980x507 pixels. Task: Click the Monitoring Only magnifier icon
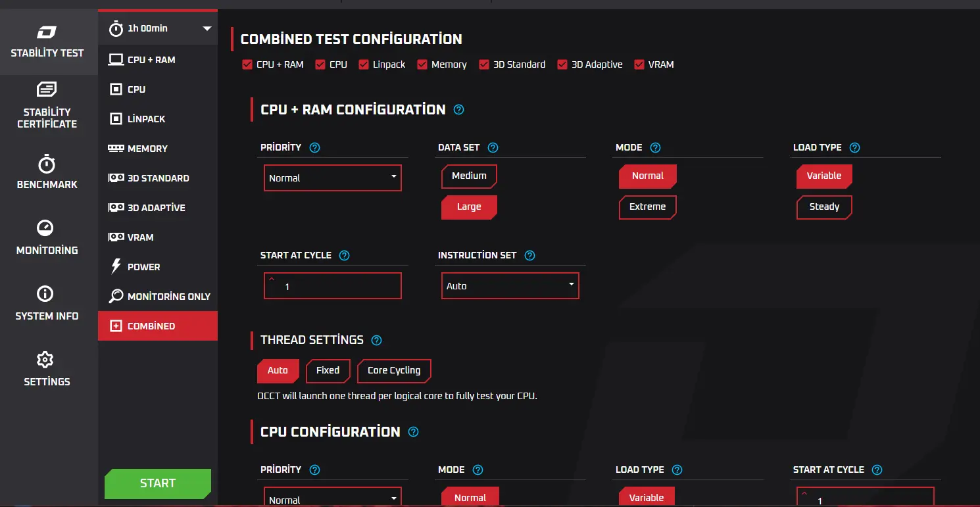click(x=116, y=296)
